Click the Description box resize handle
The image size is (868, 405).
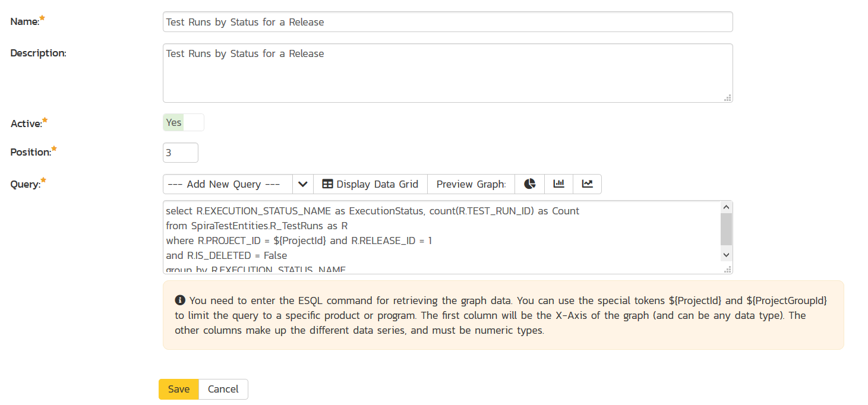[727, 98]
